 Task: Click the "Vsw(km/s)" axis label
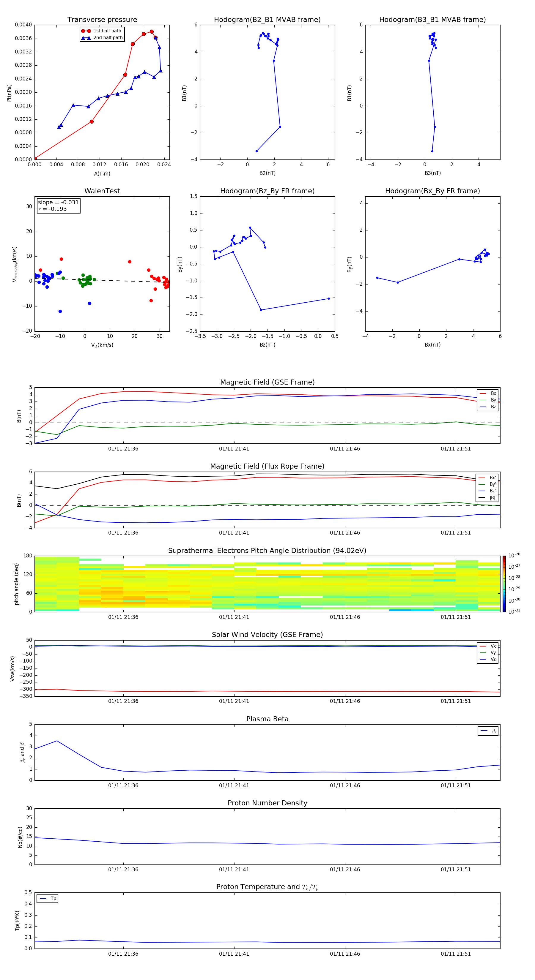pyautogui.click(x=12, y=668)
